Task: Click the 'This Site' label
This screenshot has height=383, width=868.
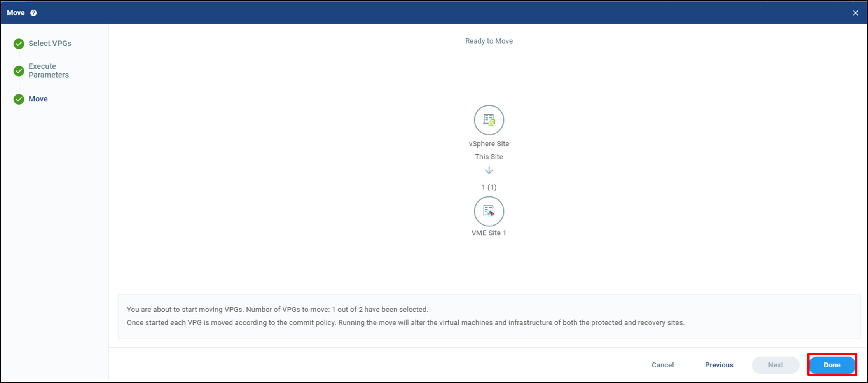Action: click(489, 157)
